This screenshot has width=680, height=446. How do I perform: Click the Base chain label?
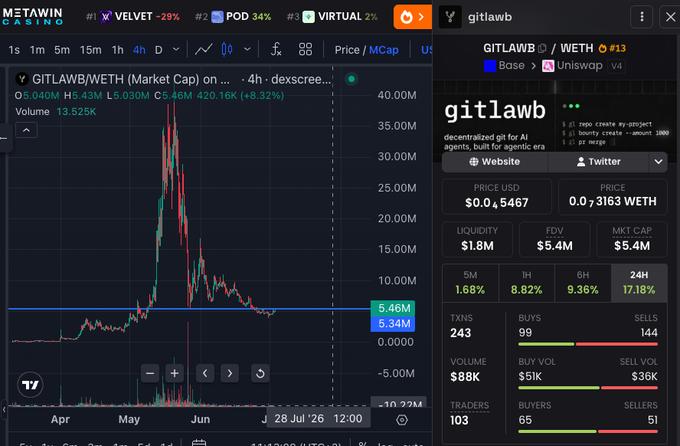(511, 66)
